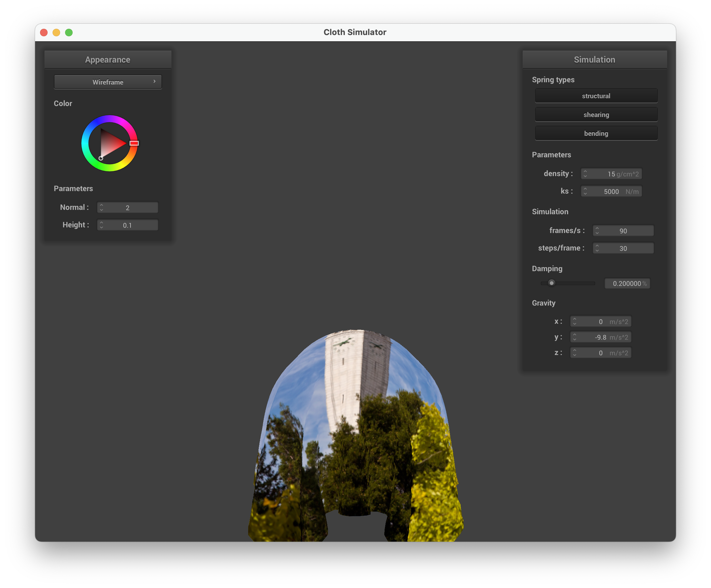The width and height of the screenshot is (711, 588).
Task: Click the gravity y stepper arrows
Action: point(574,337)
